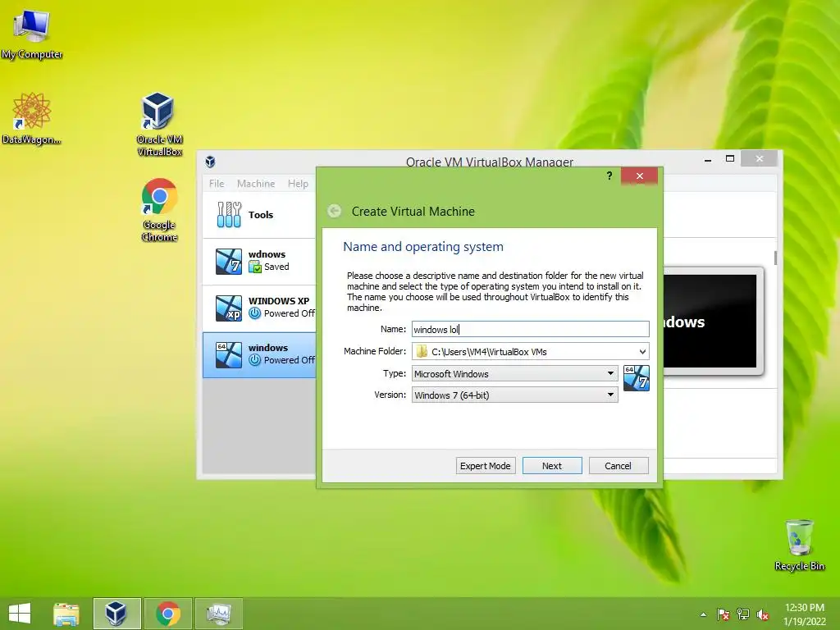The height and width of the screenshot is (630, 840).
Task: Click the Name and operating system heading
Action: (x=423, y=246)
